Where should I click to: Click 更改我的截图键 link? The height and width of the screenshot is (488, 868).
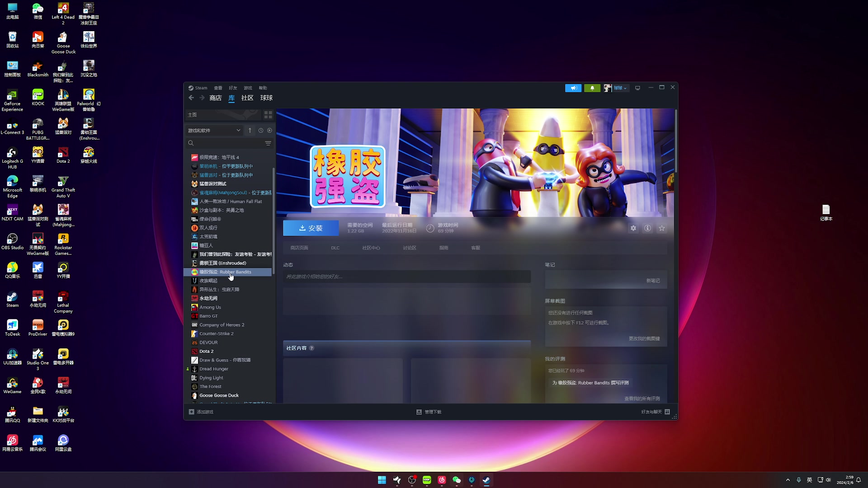tap(644, 339)
